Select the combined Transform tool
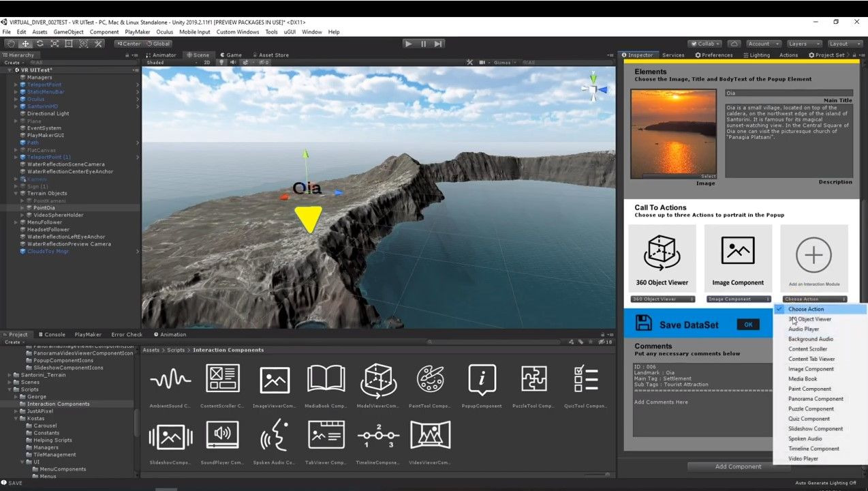 (84, 44)
